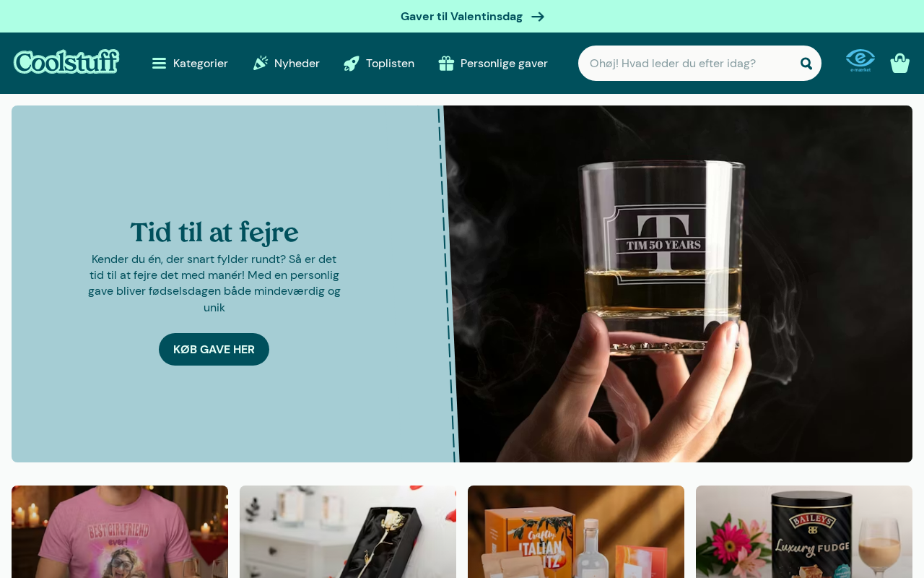Viewport: 924px width, 578px height.
Task: Click the gift box Personlige gaver icon
Action: tap(446, 64)
